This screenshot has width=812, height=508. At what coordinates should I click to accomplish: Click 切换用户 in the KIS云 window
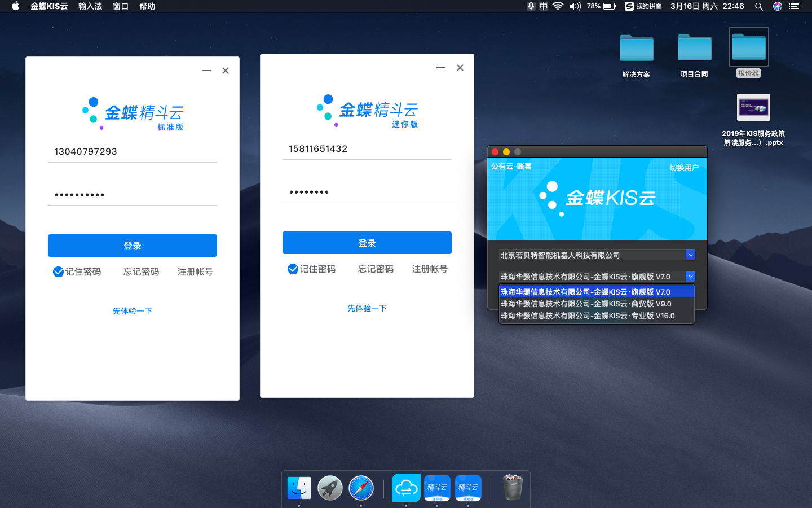coord(684,168)
